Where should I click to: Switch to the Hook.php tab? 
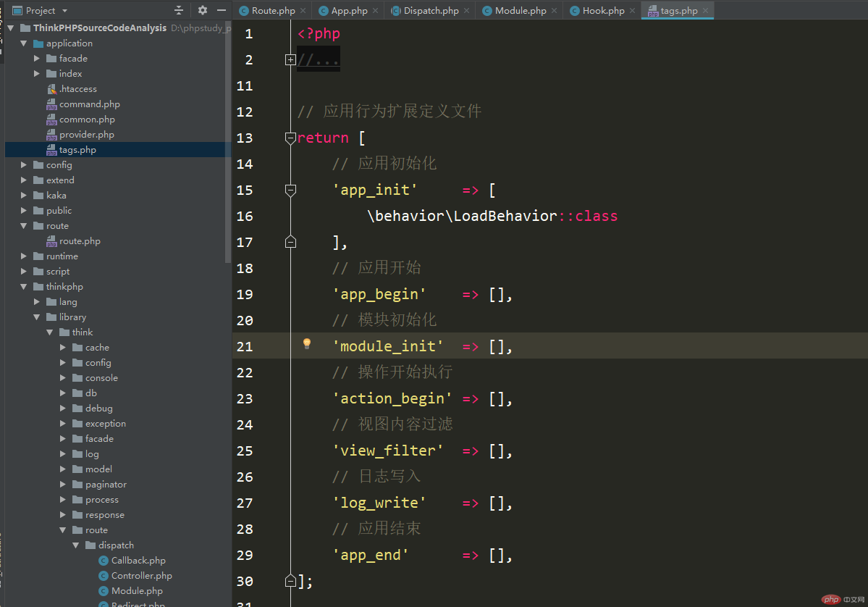pos(603,11)
